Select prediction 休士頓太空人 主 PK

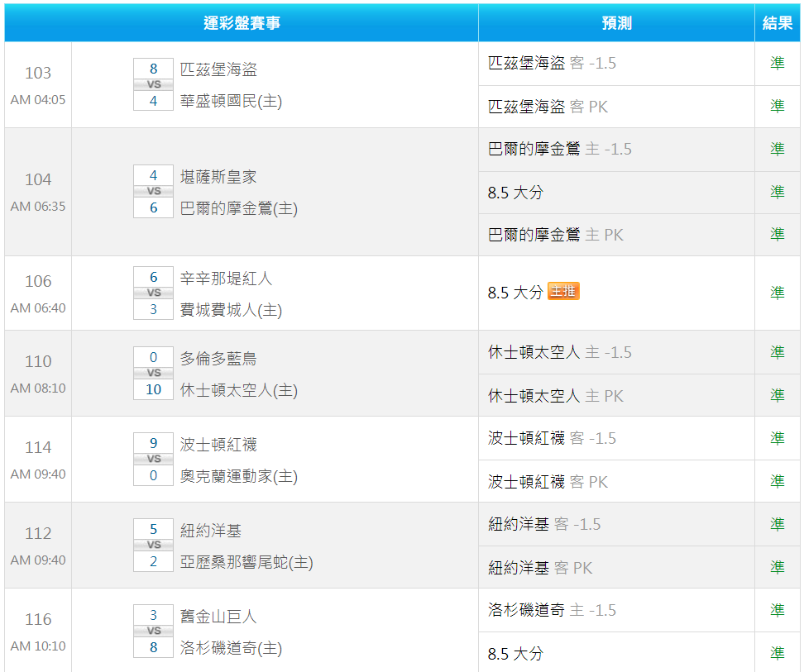pyautogui.click(x=555, y=396)
